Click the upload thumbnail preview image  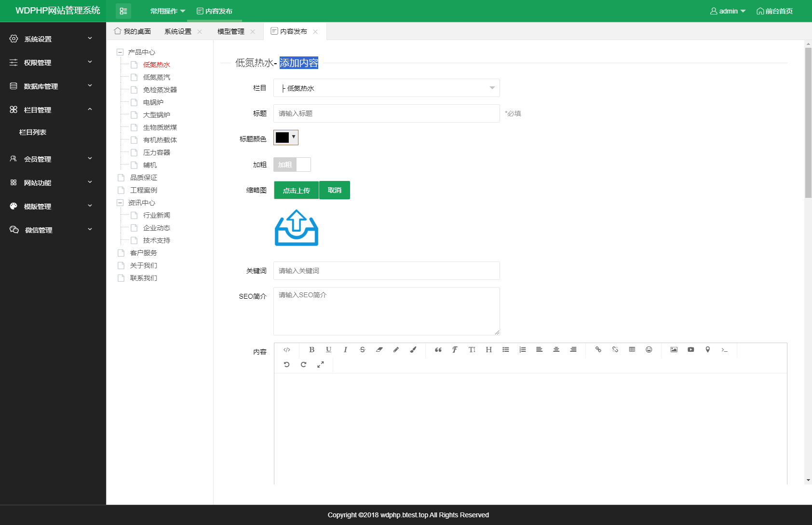pos(297,228)
